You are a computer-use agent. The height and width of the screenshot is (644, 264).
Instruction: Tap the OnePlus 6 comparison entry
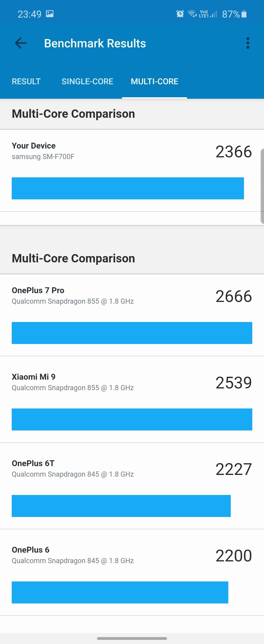(132, 572)
